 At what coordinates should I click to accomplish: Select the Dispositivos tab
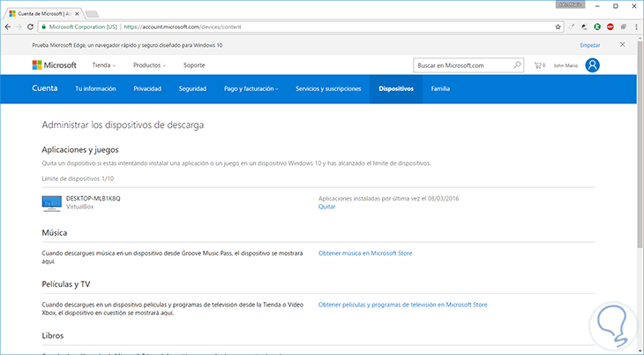click(x=396, y=88)
